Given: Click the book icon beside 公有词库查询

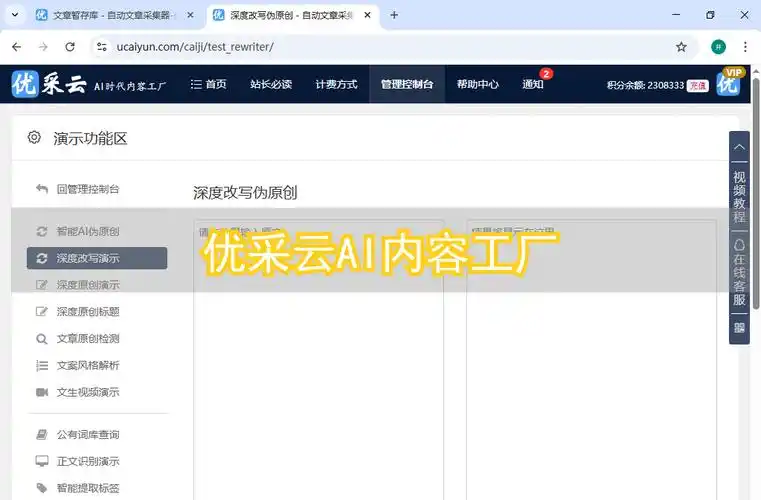Looking at the screenshot, I should point(42,434).
